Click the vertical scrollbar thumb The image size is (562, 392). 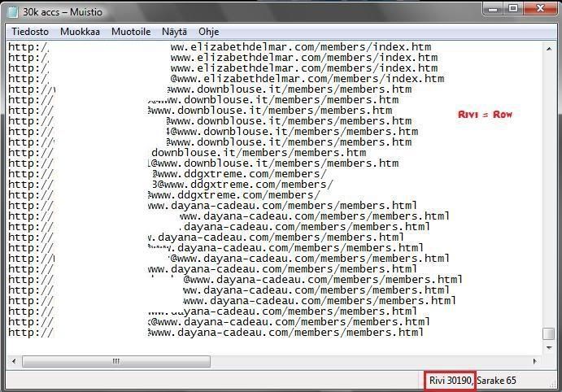[549, 333]
